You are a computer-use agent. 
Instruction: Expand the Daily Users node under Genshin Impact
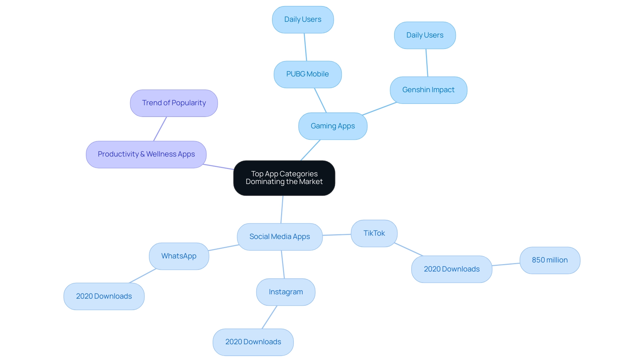pos(425,35)
